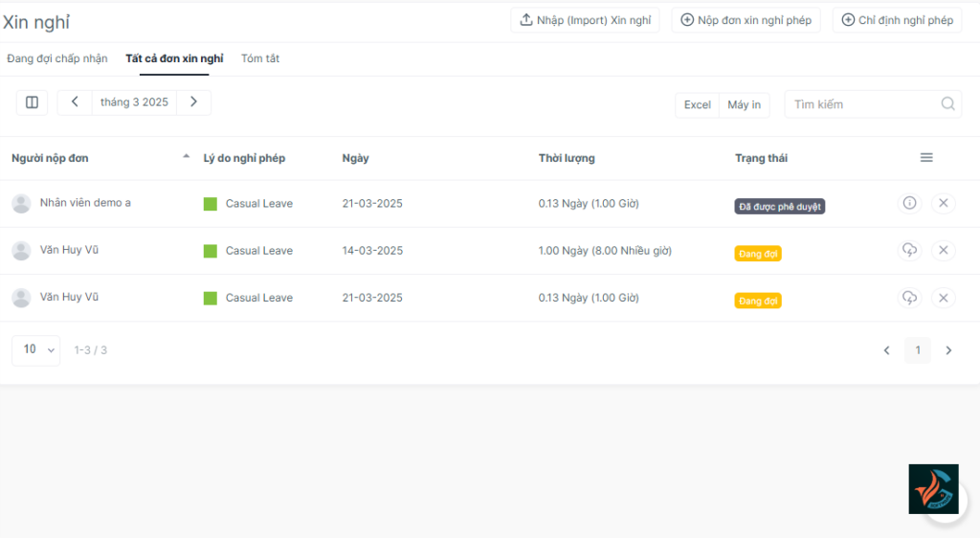Image resolution: width=980 pixels, height=538 pixels.
Task: Go to previous month arrow
Action: pos(75,101)
